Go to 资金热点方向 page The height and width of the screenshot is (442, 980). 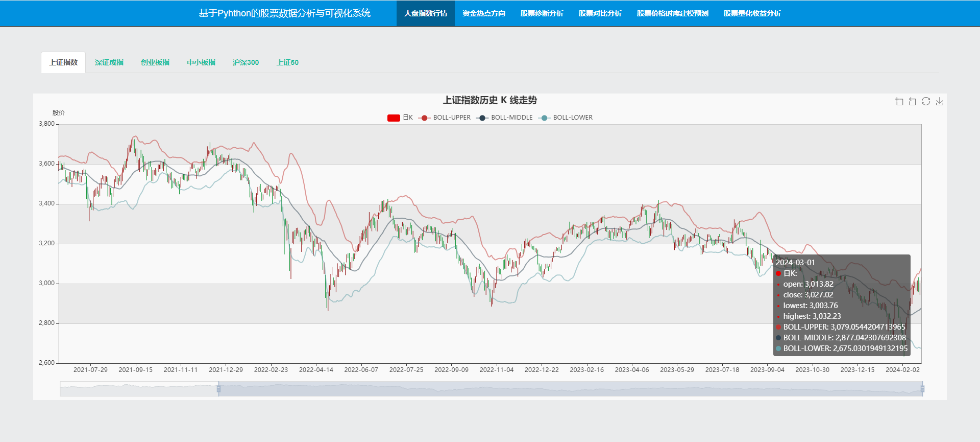(x=484, y=13)
